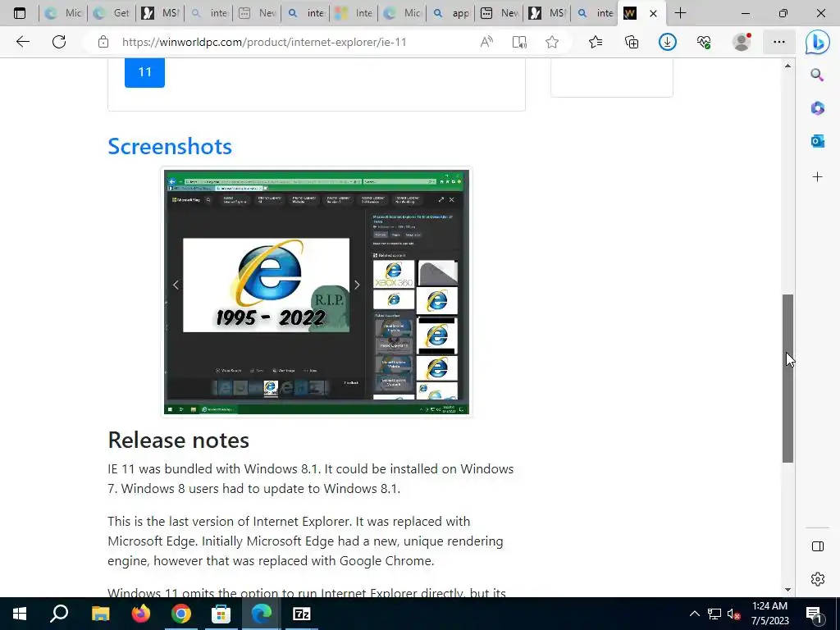
Task: Click the Release notes heading
Action: pos(178,441)
